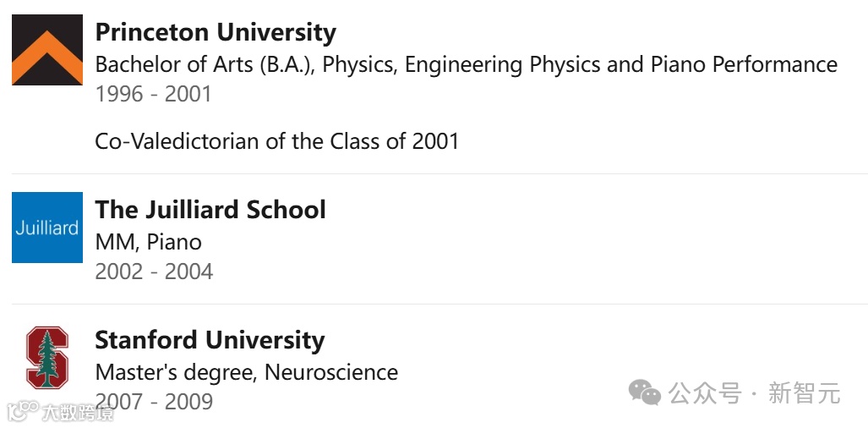Open The Juilliard School heading link
Screen dimensions: 868x428
(x=210, y=210)
